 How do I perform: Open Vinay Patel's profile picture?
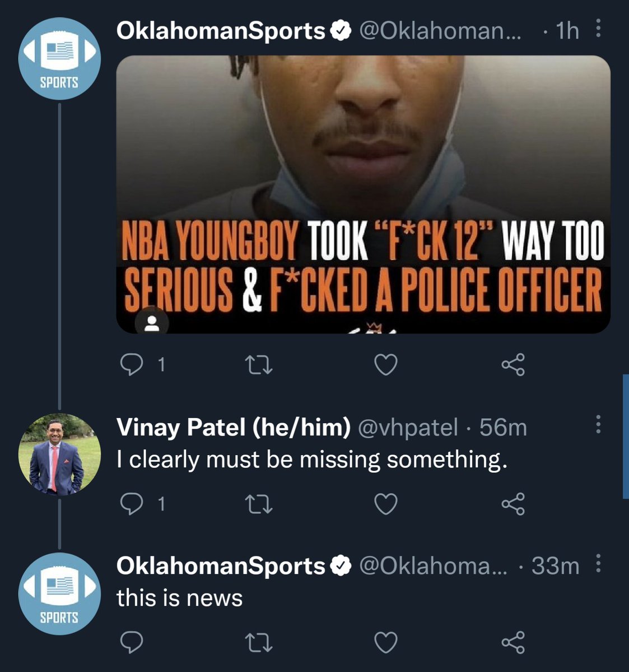pyautogui.click(x=58, y=453)
